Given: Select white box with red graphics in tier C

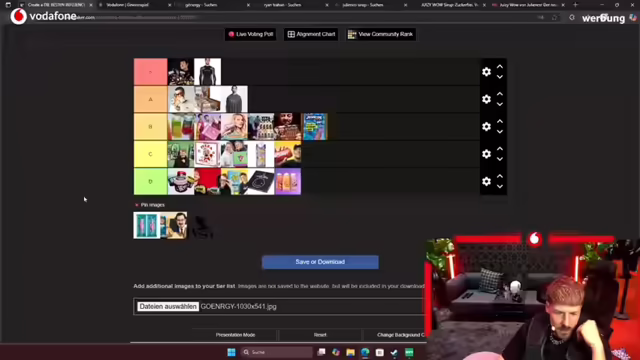Looking at the screenshot, I should [208, 154].
